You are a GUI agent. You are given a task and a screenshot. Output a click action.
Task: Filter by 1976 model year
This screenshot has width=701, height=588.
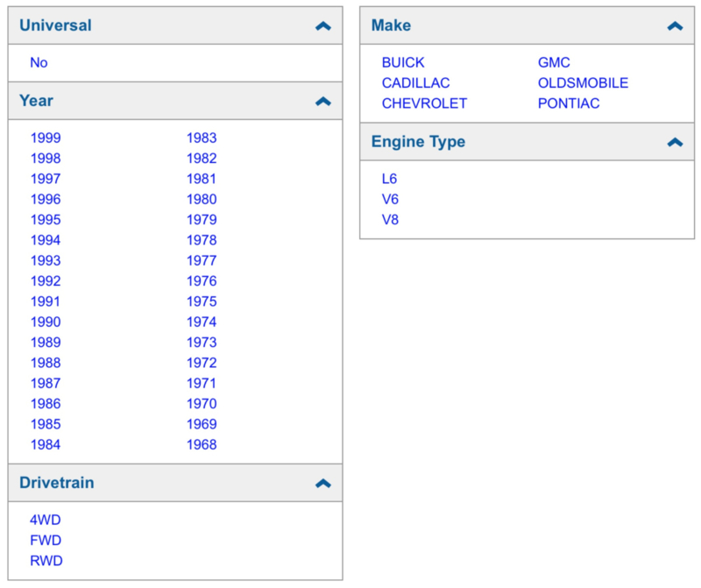pyautogui.click(x=202, y=280)
